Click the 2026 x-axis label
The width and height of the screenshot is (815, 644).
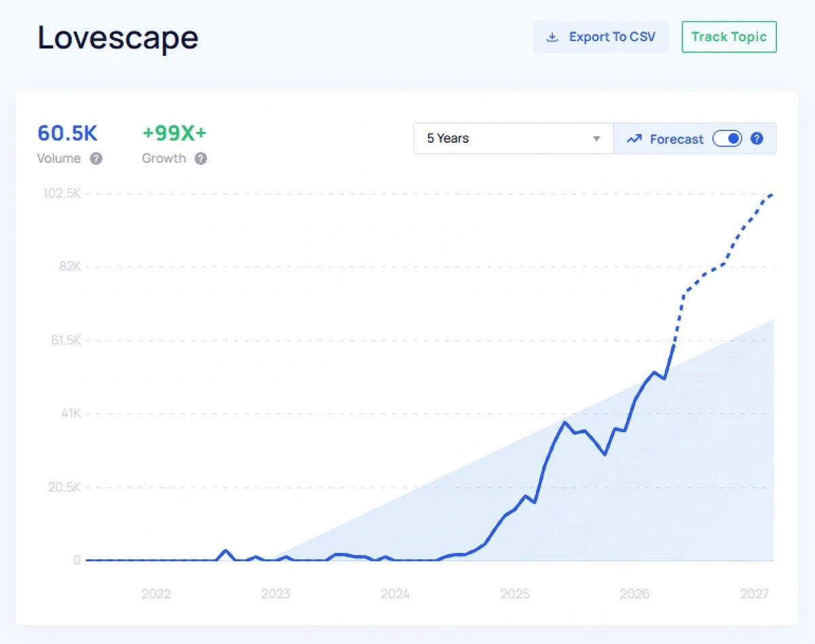point(634,594)
